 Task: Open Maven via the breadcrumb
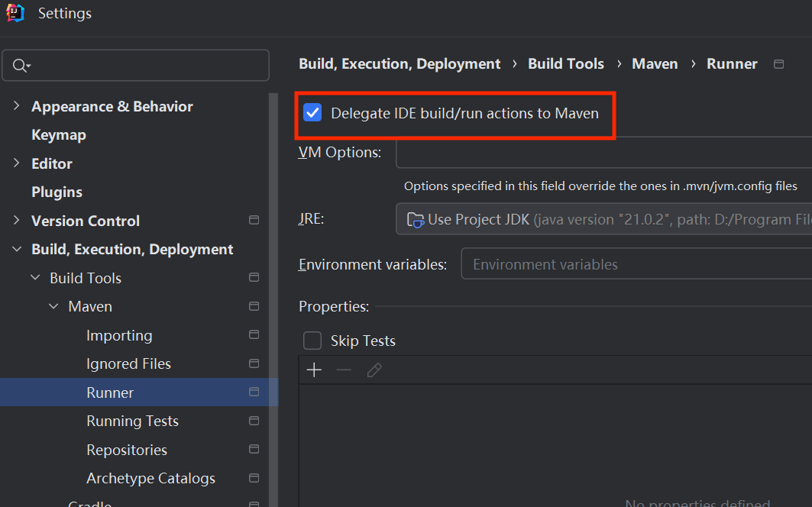pyautogui.click(x=655, y=64)
